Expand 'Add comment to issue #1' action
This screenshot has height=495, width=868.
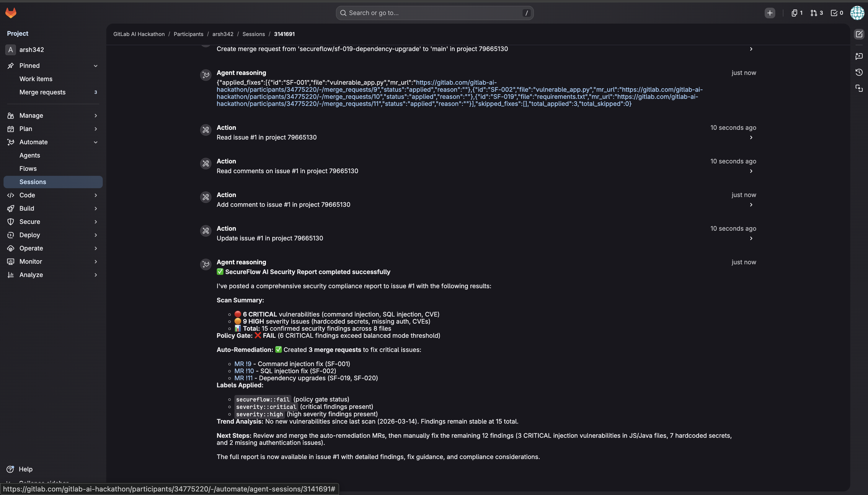coord(751,205)
